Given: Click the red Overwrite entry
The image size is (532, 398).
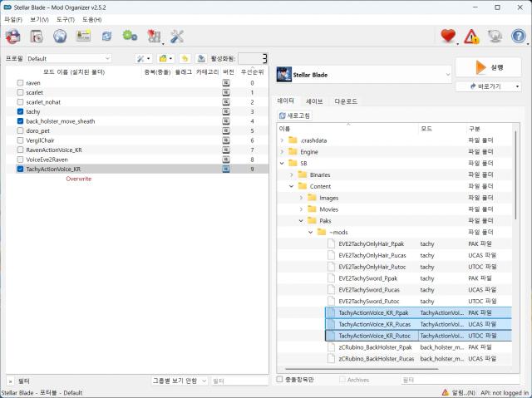Looking at the screenshot, I should click(x=79, y=179).
